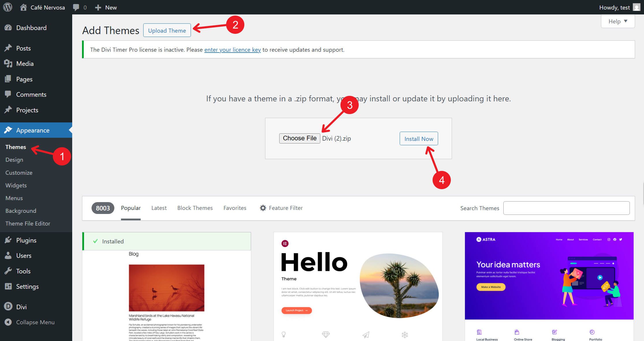Open the + New menu in the admin bar
644x341 pixels.
105,7
